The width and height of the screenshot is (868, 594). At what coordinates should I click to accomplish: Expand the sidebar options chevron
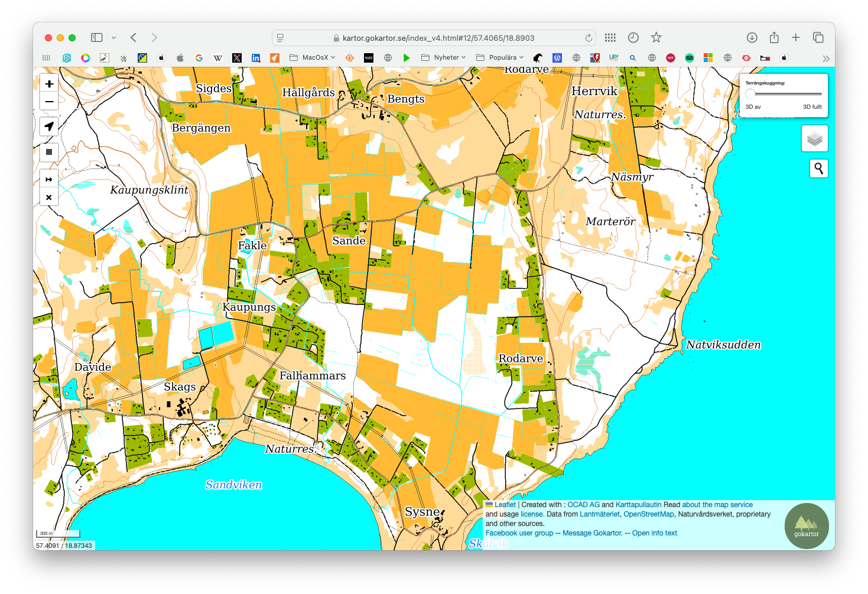point(114,38)
